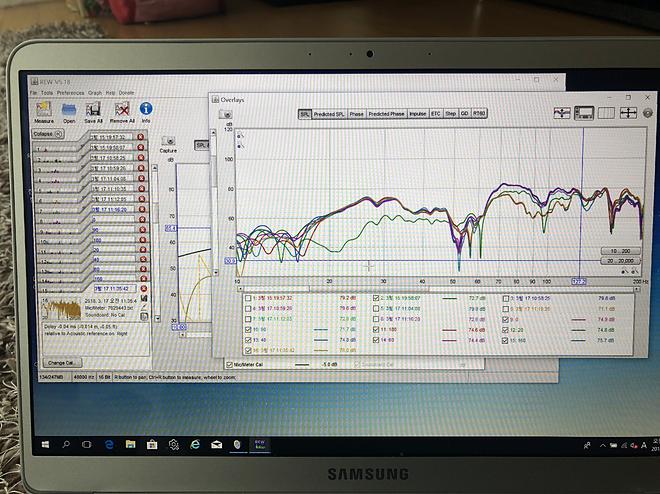Click the Overlays window capture camera icon
Viewport: 660px width, 494px height.
[226, 114]
